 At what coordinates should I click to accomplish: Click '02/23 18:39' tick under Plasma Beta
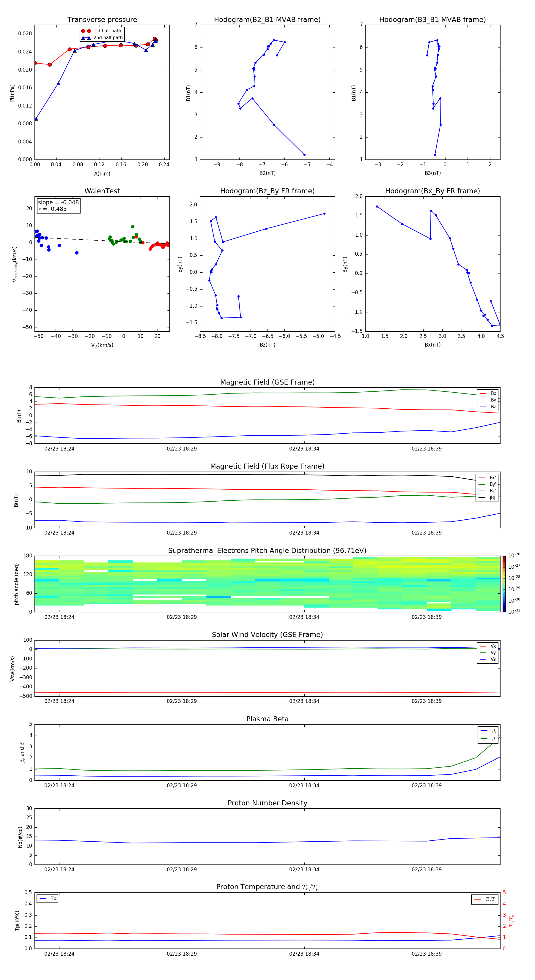click(427, 785)
